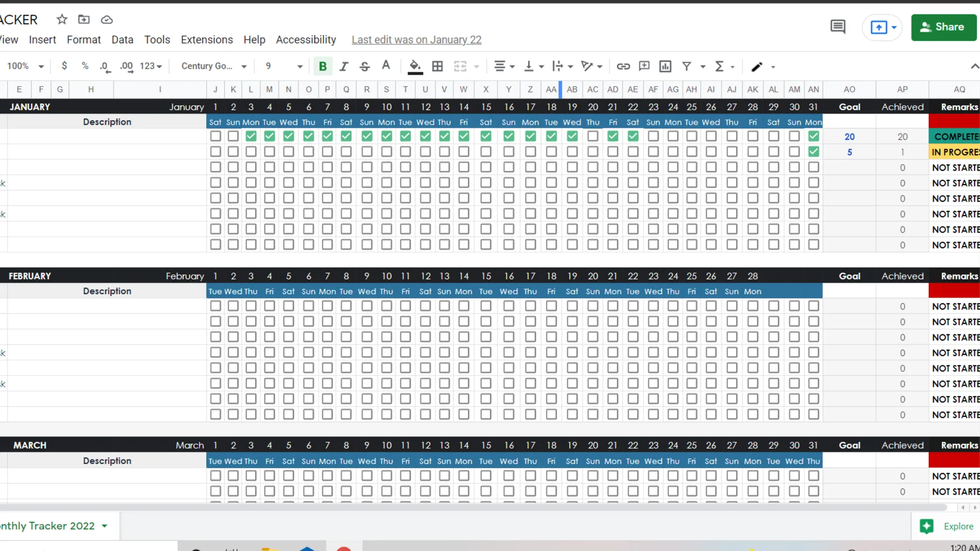
Task: Apply strikethrough formatting
Action: coord(365,66)
